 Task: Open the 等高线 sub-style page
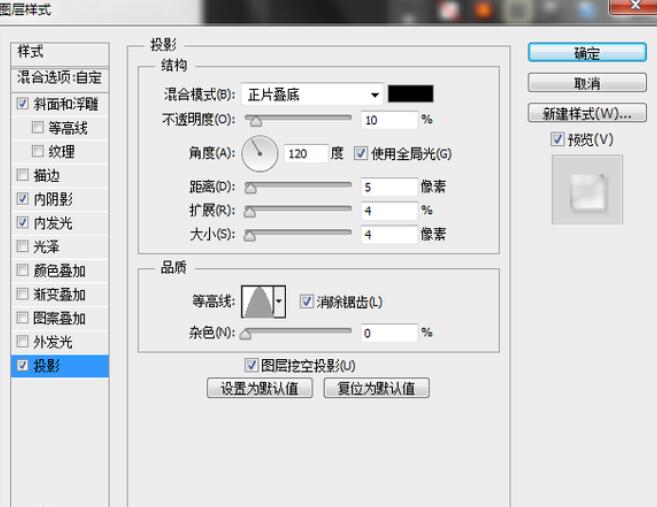click(67, 128)
